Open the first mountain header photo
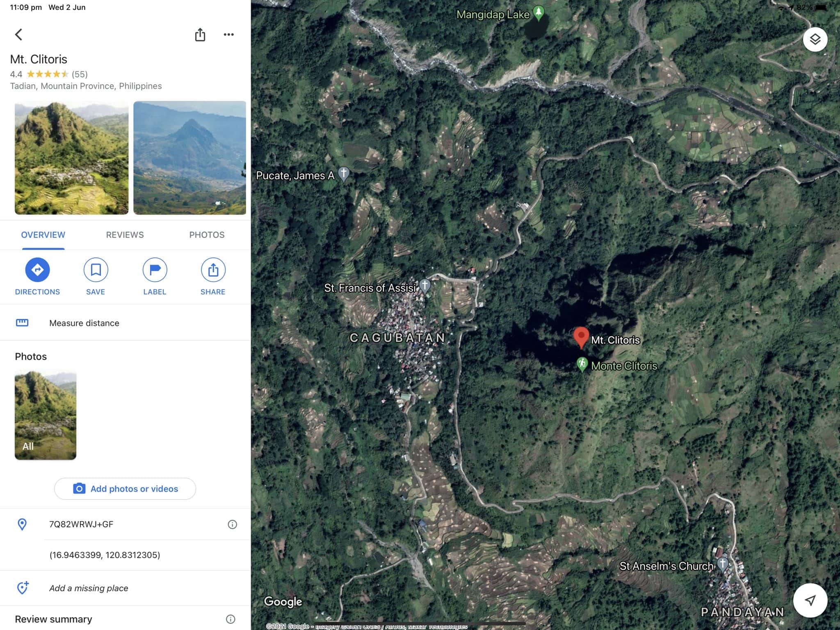Image resolution: width=840 pixels, height=630 pixels. [71, 158]
